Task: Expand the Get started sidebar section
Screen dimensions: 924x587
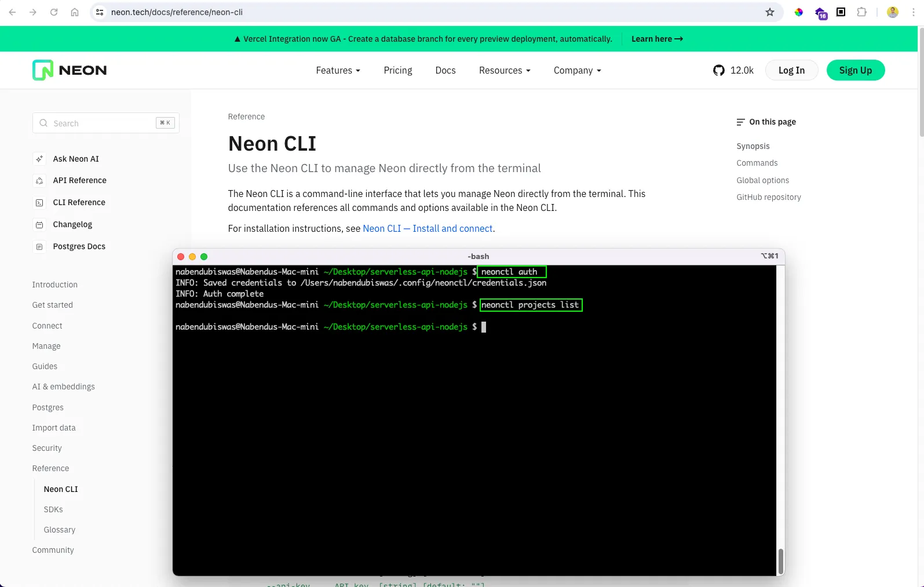Action: 53,305
